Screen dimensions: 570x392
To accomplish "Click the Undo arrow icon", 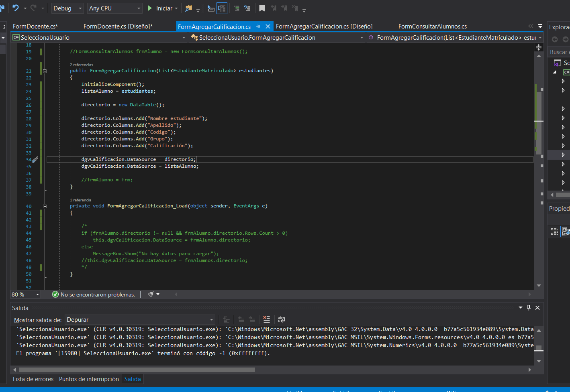I will pyautogui.click(x=15, y=8).
